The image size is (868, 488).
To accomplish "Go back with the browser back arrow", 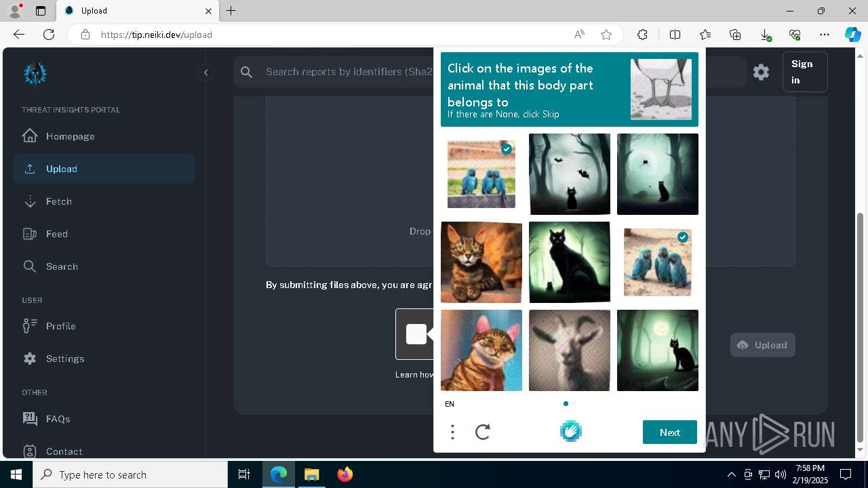I will [x=19, y=35].
